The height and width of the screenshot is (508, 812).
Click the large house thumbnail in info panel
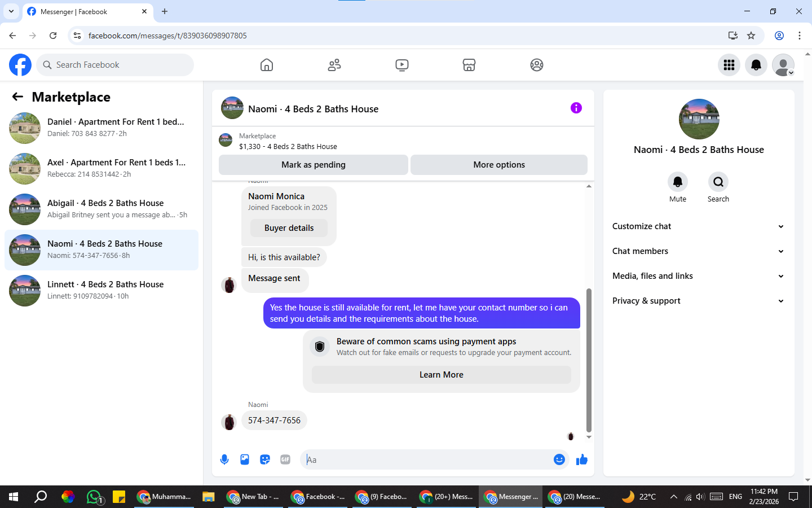pos(699,119)
